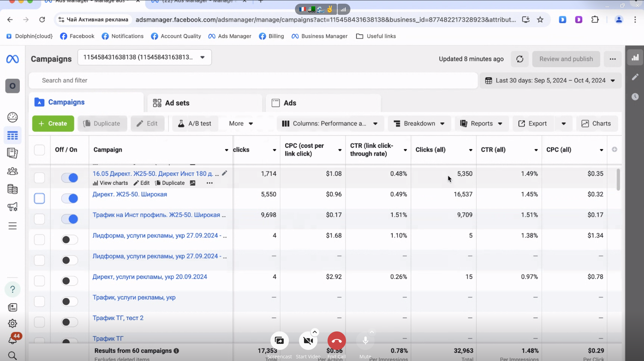Turn on Трафик ТГ, тест 2 toggle

(70, 322)
